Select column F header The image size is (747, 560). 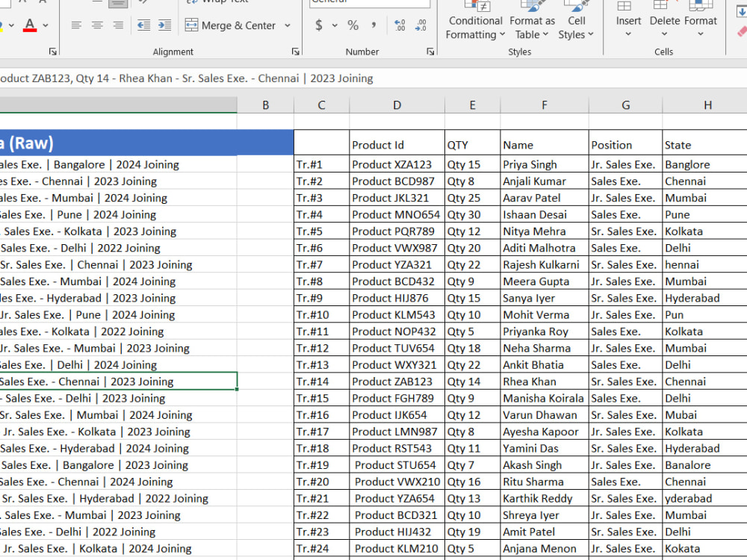(x=544, y=105)
